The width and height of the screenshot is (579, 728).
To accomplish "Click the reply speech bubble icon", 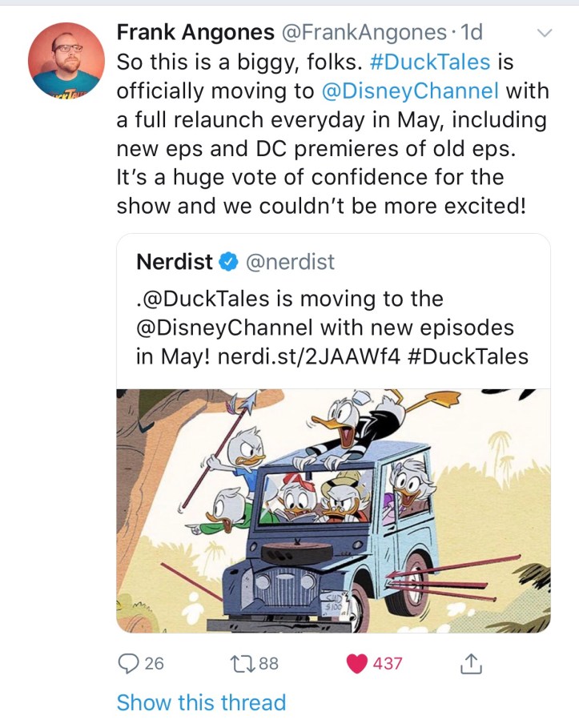I will click(x=128, y=663).
